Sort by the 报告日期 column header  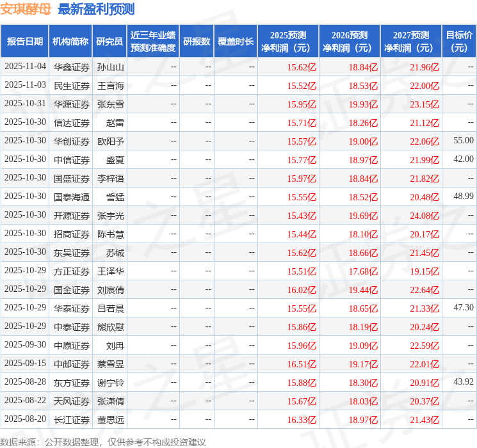[25, 42]
